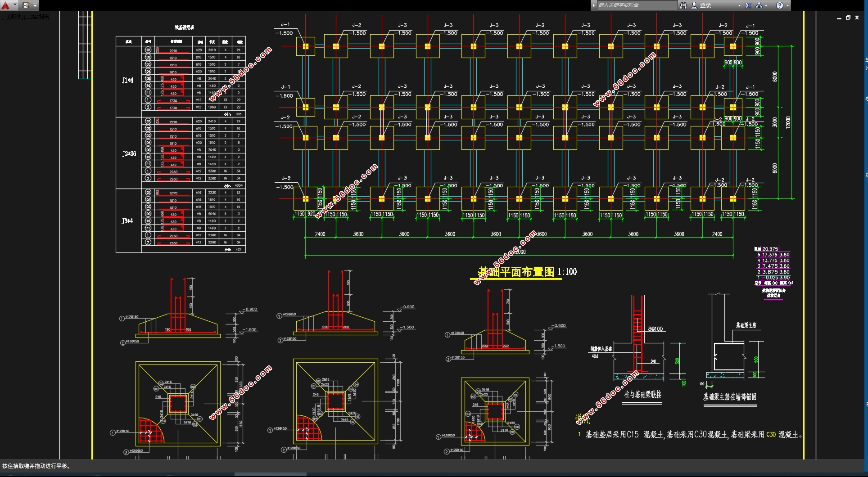Screen dimensions: 868x477
Task: Expand the Help dropdown arrow
Action: click(787, 5)
